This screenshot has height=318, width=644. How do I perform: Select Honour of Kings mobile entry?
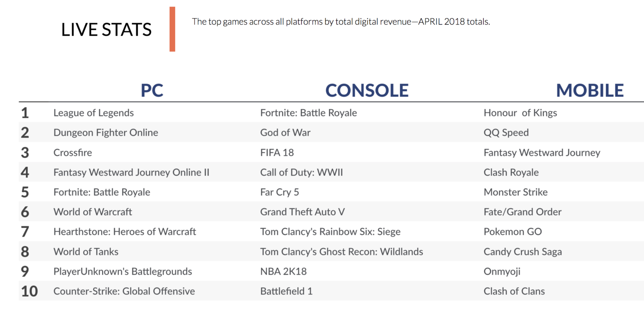[x=520, y=113]
